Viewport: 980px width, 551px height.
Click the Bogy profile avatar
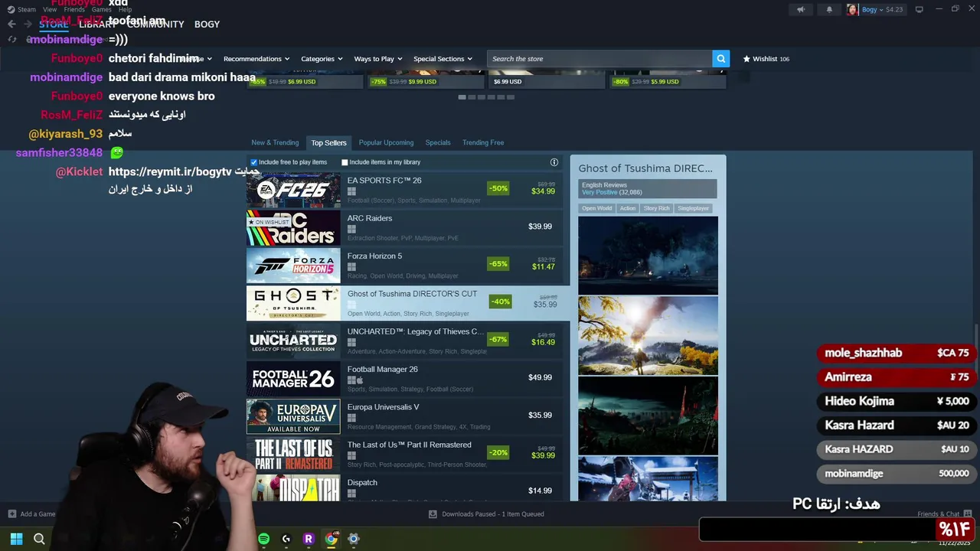click(852, 10)
